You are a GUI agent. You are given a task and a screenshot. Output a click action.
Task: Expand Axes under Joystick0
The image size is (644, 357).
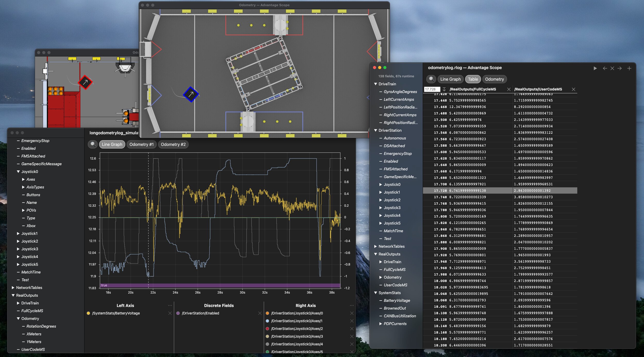23,179
